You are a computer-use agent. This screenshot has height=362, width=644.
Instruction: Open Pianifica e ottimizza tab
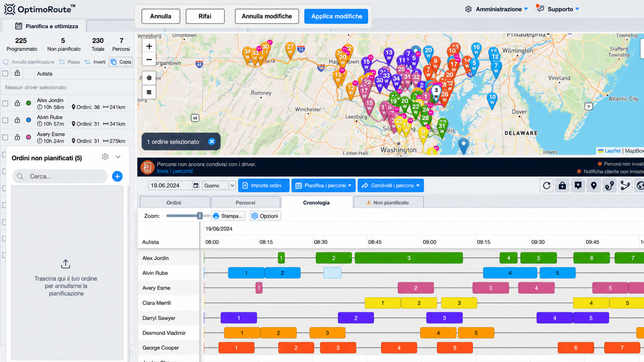(47, 26)
